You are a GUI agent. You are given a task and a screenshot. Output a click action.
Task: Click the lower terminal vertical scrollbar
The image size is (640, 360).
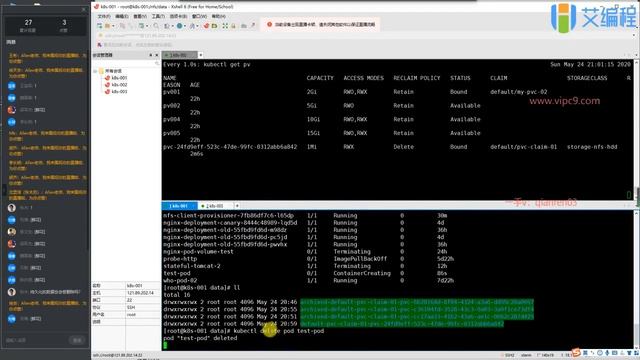click(x=636, y=280)
